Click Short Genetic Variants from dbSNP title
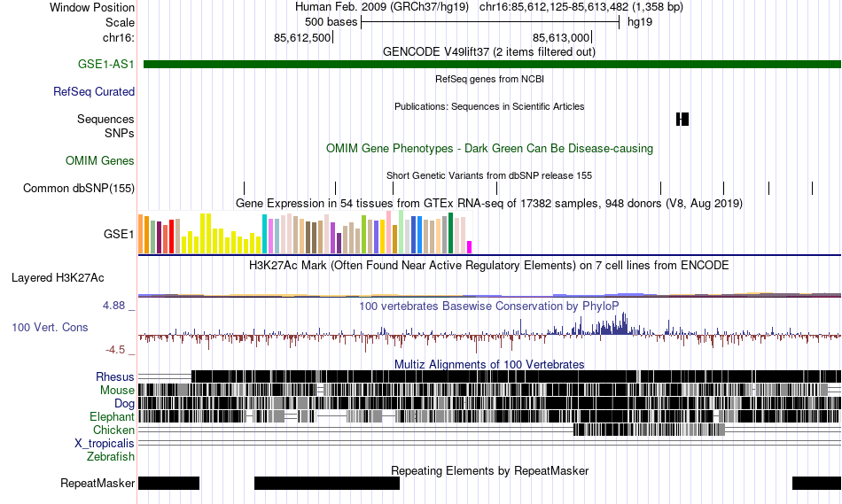Screen dimensions: 842x504 489,175
